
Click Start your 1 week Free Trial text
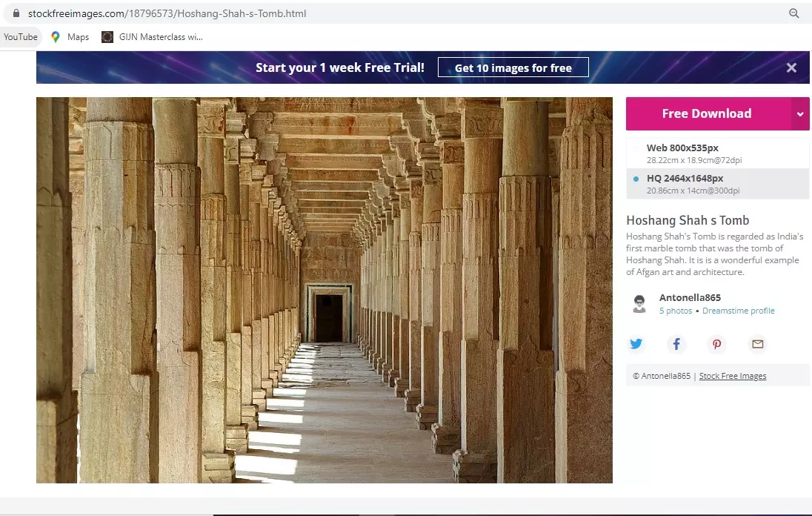(x=340, y=67)
